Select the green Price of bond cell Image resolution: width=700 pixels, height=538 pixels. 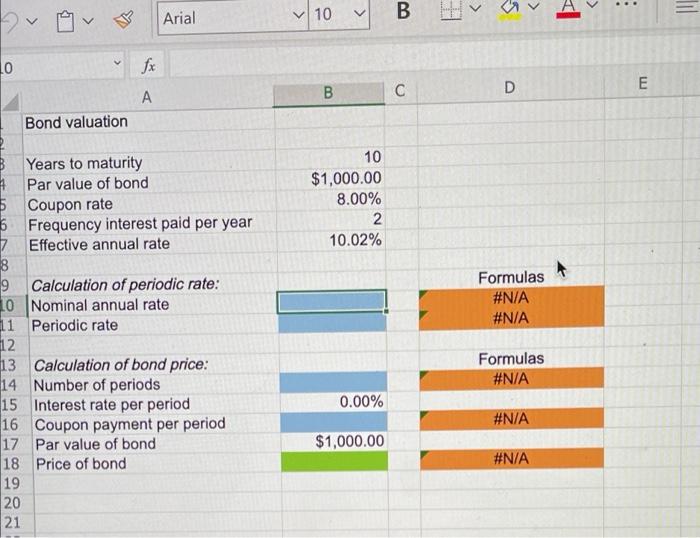coord(334,461)
